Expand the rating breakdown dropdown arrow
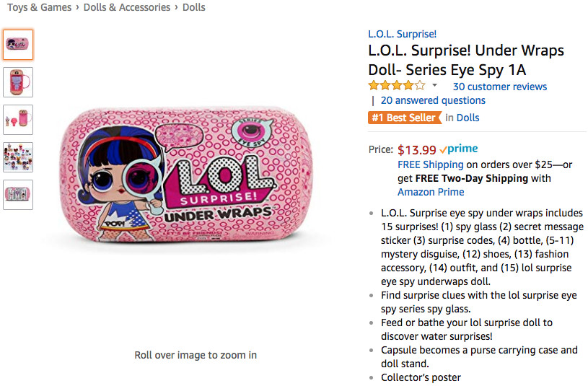This screenshot has height=386, width=588. 435,86
